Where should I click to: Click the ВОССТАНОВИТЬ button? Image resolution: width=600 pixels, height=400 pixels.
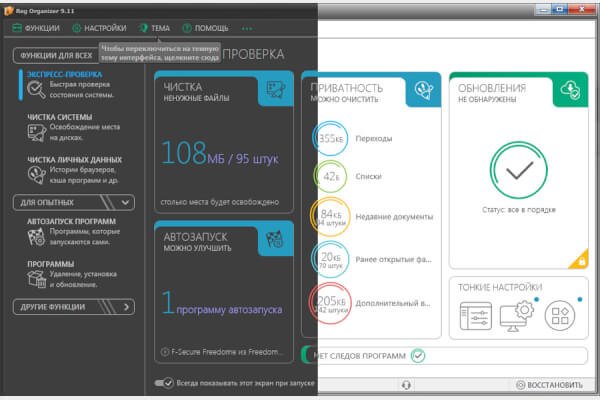[549, 385]
